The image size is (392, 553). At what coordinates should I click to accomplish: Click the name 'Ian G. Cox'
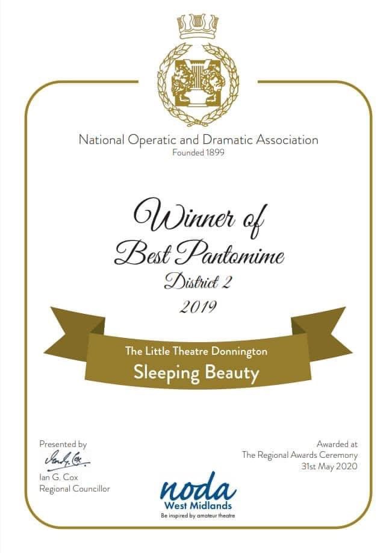(x=58, y=478)
